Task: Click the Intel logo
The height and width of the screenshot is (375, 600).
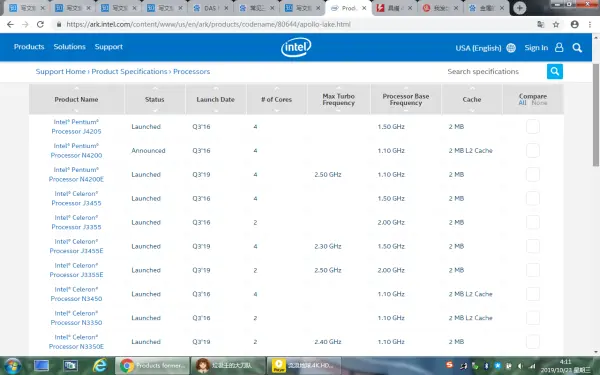Action: coord(296,47)
